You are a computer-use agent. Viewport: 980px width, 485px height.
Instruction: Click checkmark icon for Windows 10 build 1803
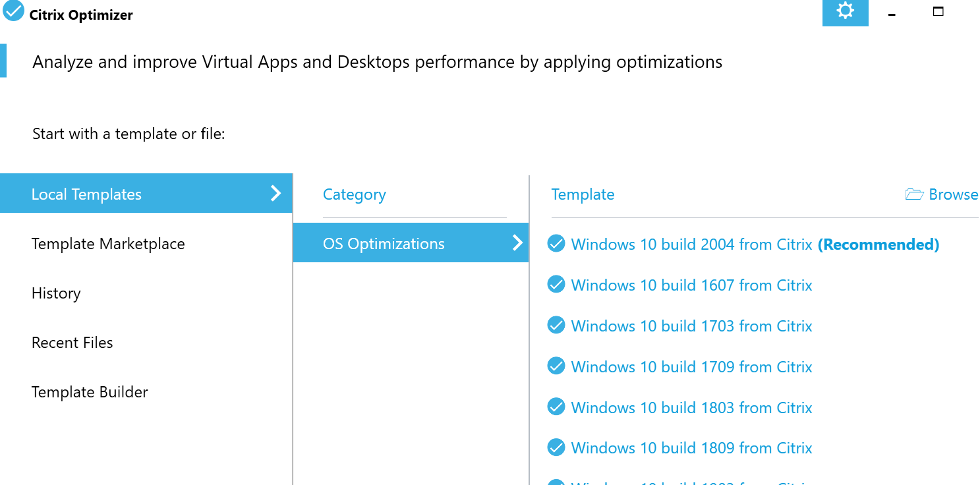pos(556,407)
